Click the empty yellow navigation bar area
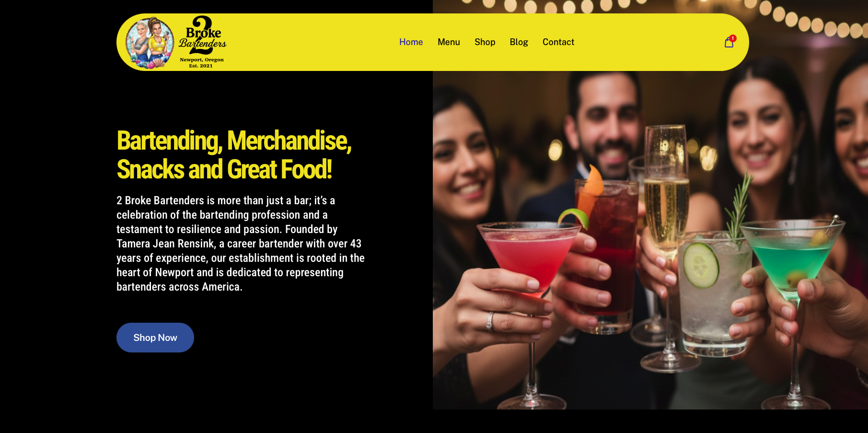The image size is (868, 433). tap(312, 42)
